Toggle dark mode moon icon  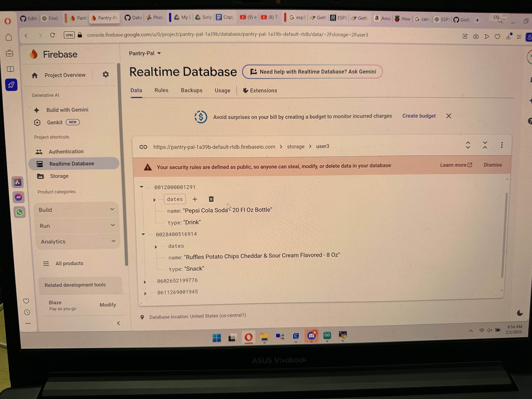[x=519, y=313]
